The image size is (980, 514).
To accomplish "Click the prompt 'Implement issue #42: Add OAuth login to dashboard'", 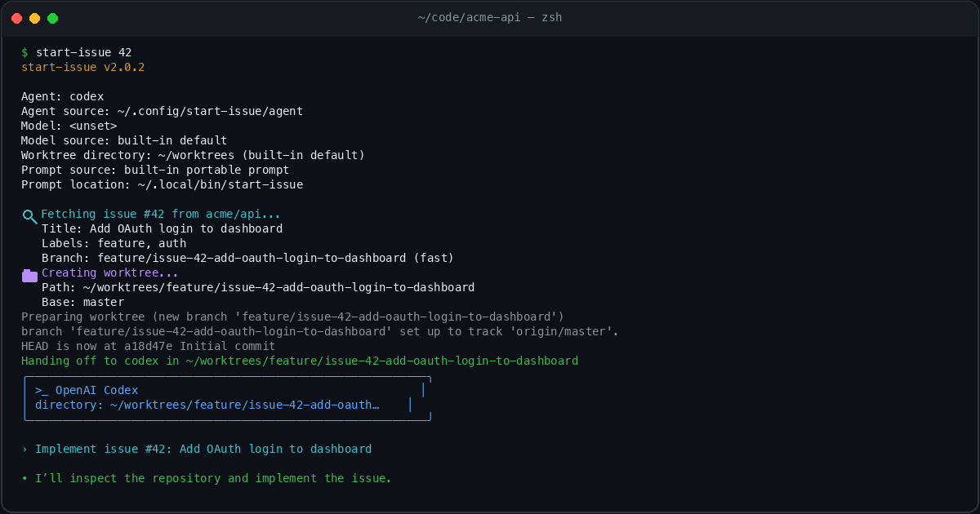I will coord(203,449).
